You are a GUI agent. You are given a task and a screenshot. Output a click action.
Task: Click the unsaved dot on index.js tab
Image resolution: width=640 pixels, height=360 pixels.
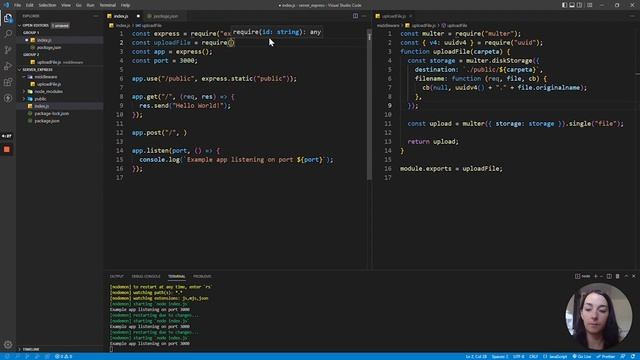tap(138, 16)
